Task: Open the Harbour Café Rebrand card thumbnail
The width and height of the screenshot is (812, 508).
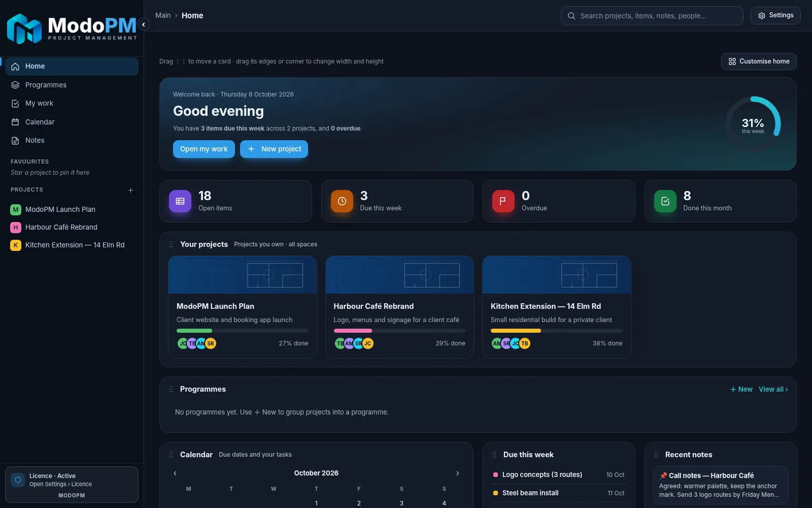Action: (x=399, y=275)
